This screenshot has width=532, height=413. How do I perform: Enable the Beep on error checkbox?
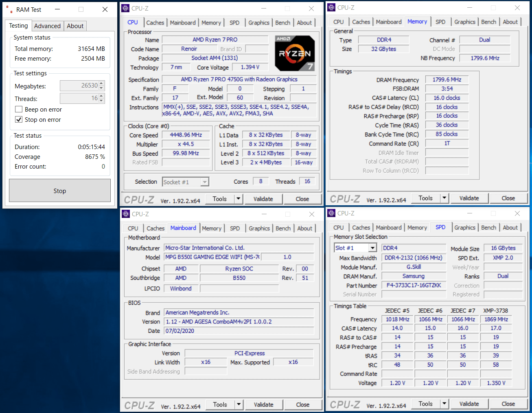[x=19, y=109]
